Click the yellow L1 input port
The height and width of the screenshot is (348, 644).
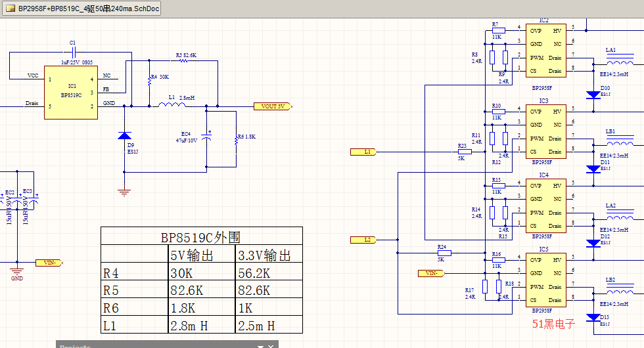363,152
